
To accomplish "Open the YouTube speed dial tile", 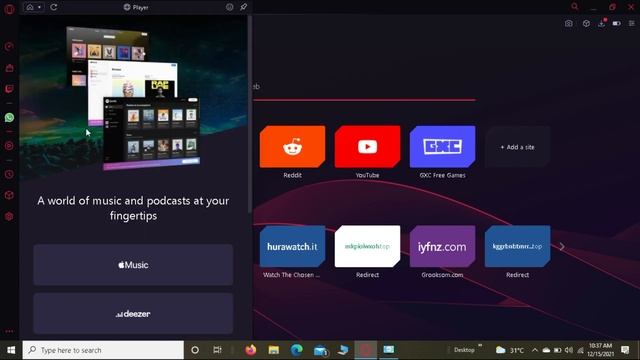I will 367,147.
